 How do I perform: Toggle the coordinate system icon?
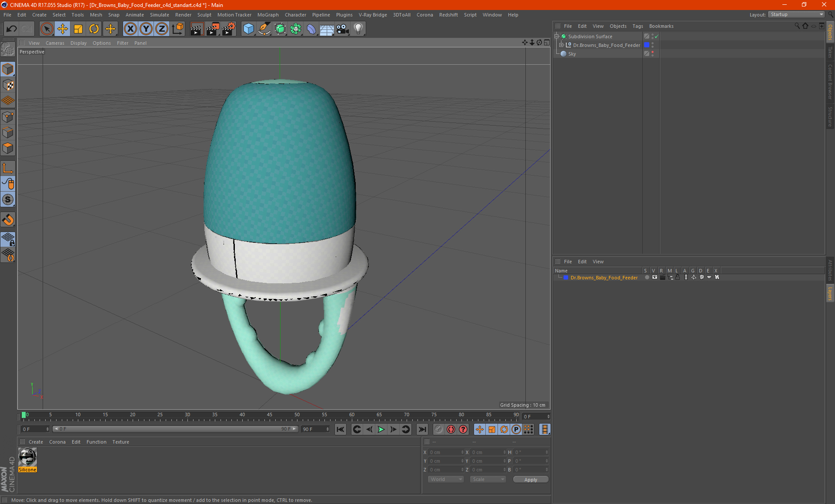click(178, 29)
